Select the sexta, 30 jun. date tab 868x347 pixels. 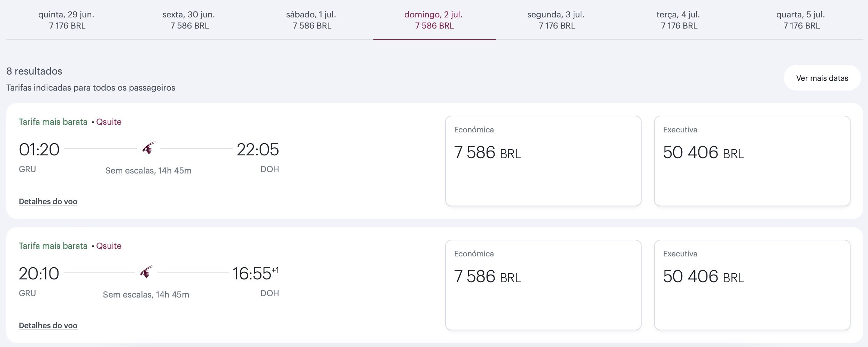coord(189,20)
